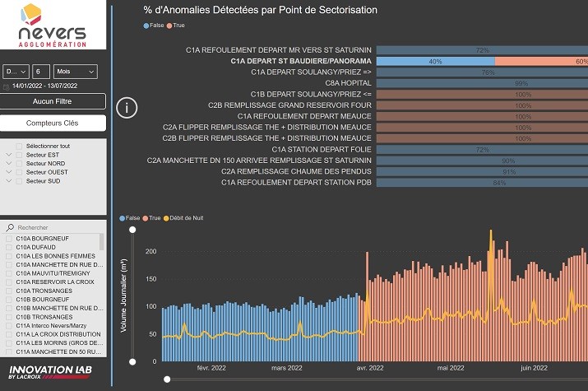Select C8A HOPITAL label
Viewport: 588px width, 391px height.
point(349,83)
